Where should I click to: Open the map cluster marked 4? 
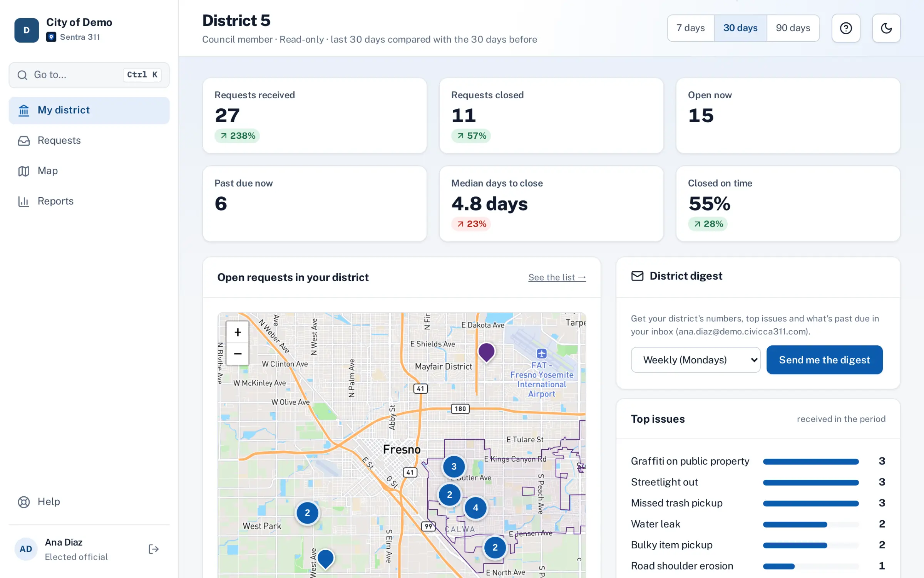pyautogui.click(x=476, y=508)
